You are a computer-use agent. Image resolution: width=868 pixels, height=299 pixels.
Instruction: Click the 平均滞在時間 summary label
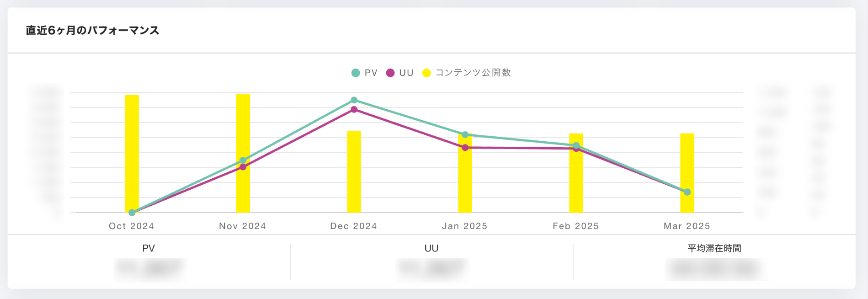tap(714, 248)
